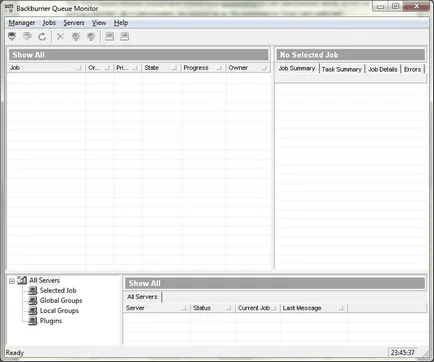
Task: Select All Servers in the tree
Action: [x=45, y=280]
